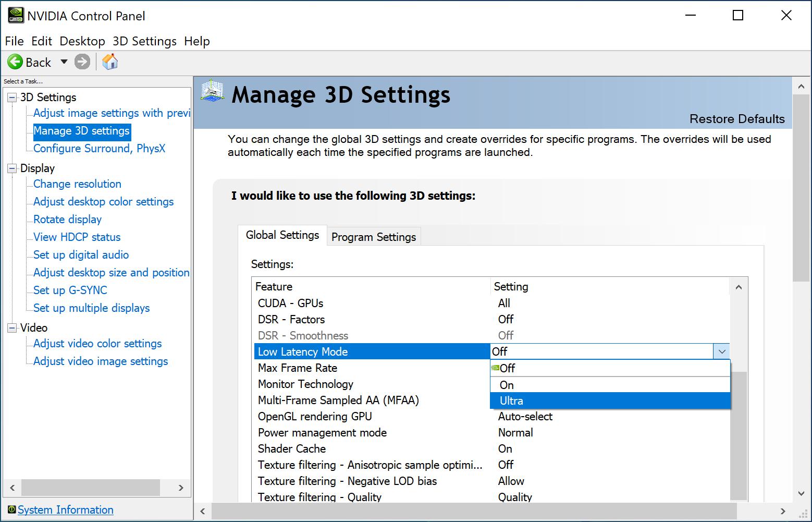Select the Monitor Technology row
Screen dimensions: 812x522
pyautogui.click(x=372, y=384)
